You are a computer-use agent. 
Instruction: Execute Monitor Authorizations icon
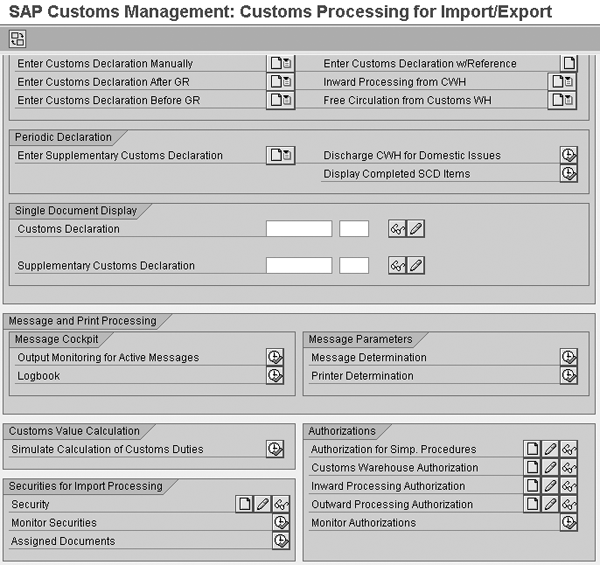point(569,523)
